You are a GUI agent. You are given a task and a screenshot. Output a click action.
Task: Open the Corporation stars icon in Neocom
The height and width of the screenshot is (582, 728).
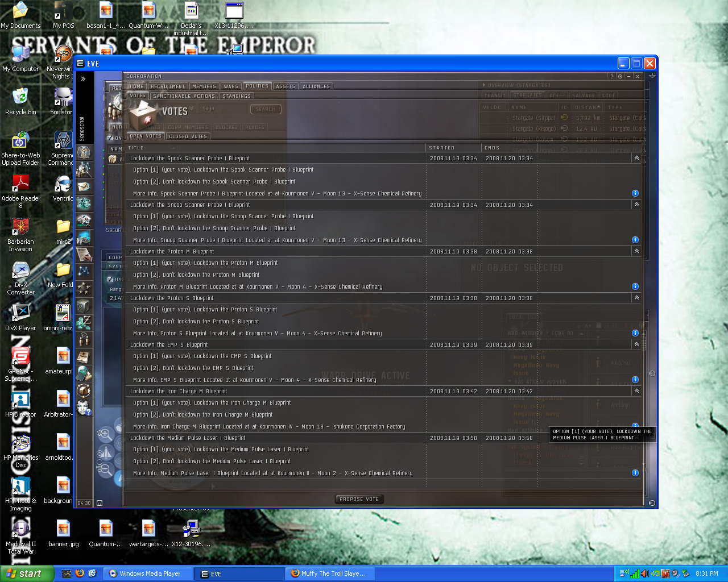pyautogui.click(x=84, y=288)
